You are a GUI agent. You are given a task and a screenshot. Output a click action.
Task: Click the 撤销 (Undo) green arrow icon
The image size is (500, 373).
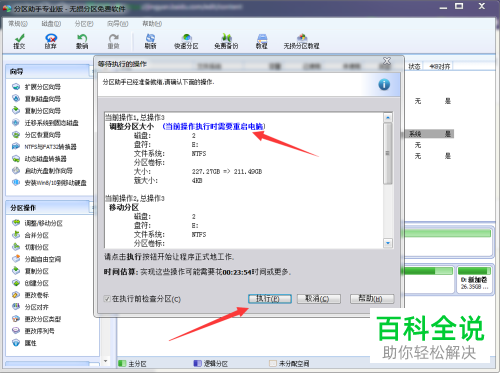pos(82,41)
